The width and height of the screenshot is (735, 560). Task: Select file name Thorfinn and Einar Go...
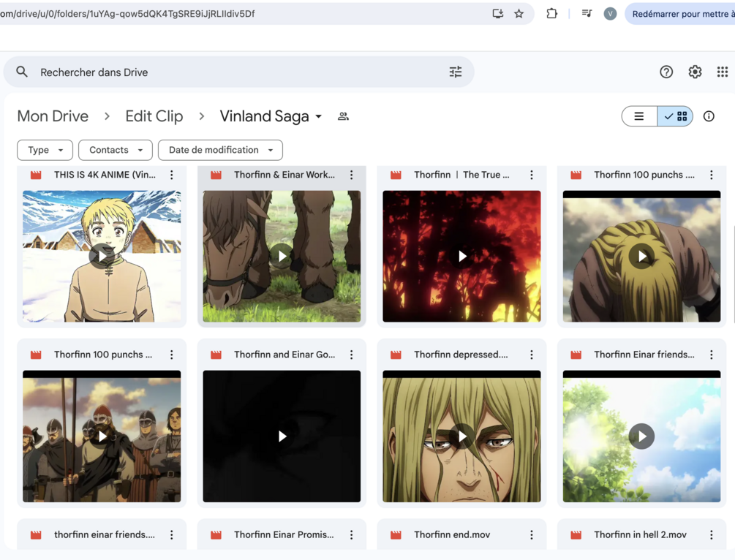click(284, 355)
